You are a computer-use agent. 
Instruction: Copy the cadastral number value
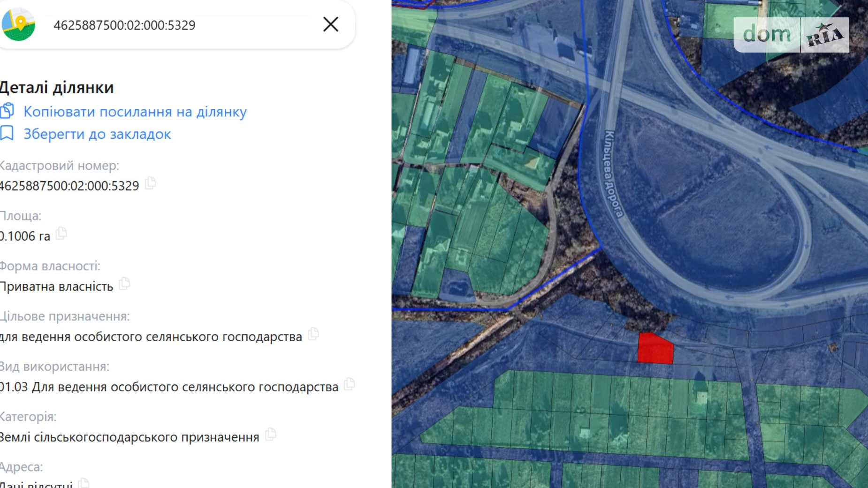[151, 183]
